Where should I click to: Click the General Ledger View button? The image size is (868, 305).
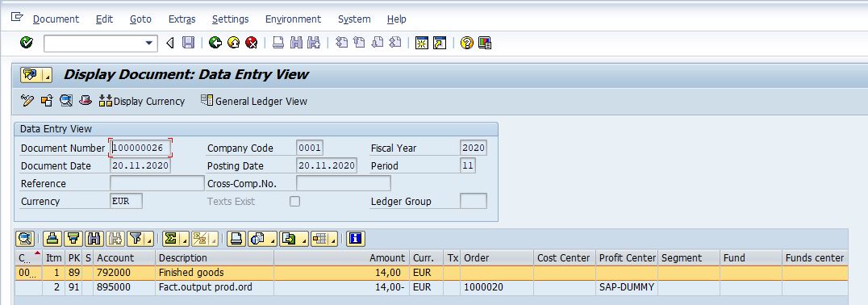[254, 101]
